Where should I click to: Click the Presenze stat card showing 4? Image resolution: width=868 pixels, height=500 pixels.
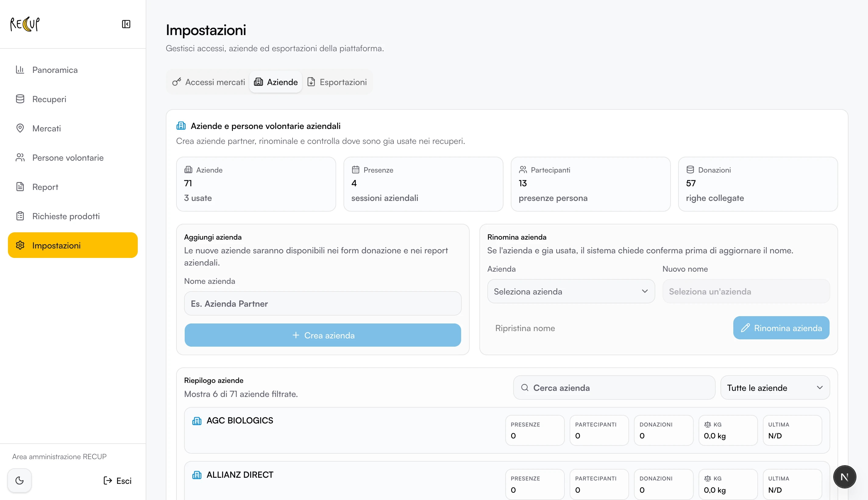coord(423,184)
